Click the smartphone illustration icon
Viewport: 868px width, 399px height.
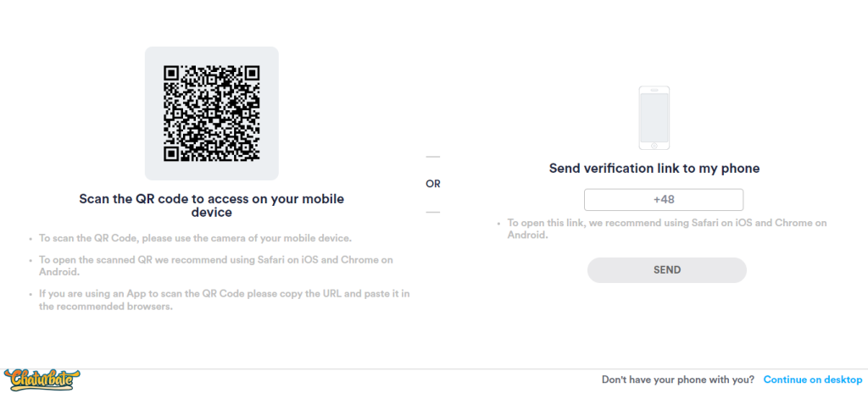tap(654, 118)
